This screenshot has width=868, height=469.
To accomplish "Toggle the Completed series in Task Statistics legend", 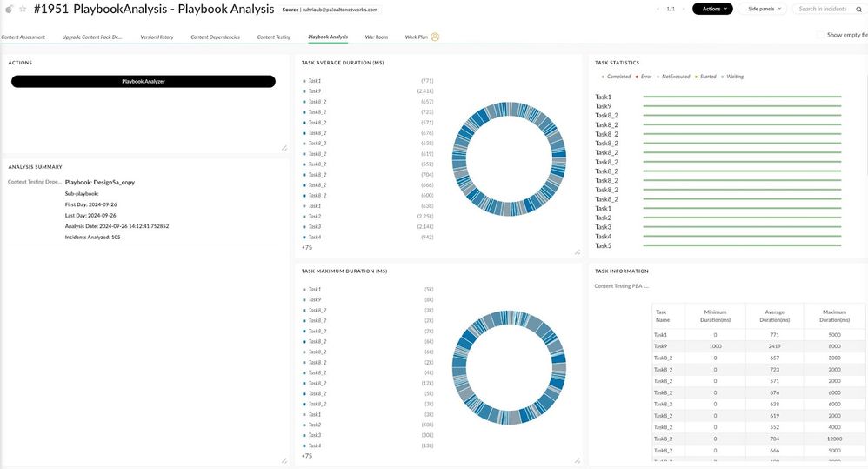I will pyautogui.click(x=616, y=77).
